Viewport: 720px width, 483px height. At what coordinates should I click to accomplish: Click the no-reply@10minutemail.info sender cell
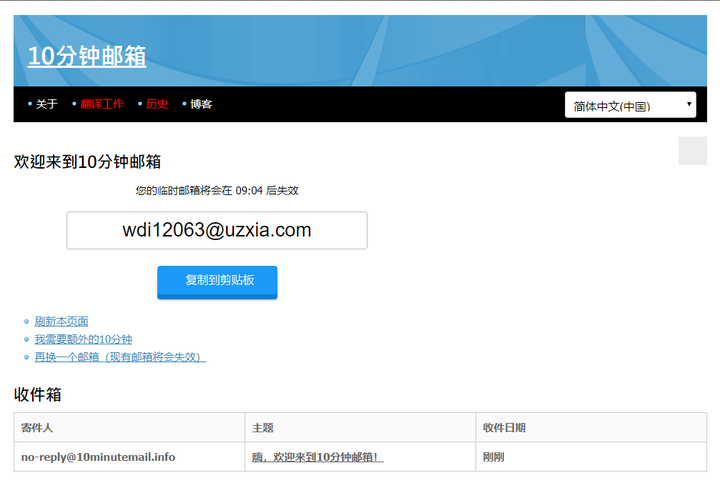(x=129, y=457)
